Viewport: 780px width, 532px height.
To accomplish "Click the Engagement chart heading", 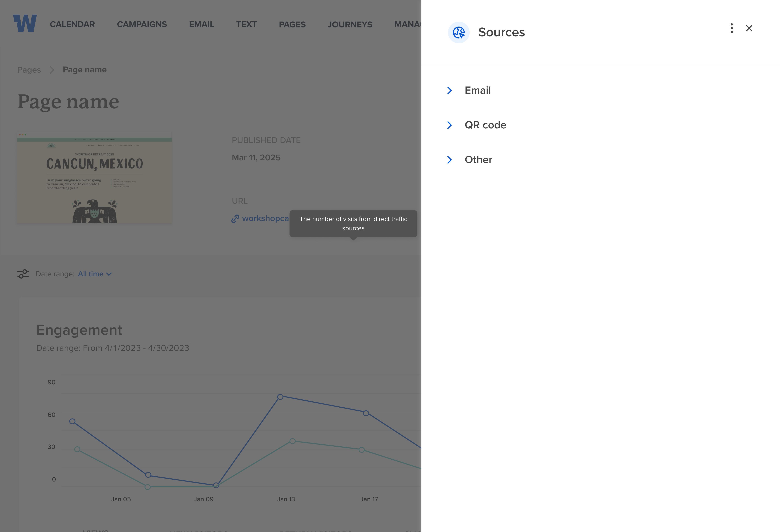I will click(x=79, y=330).
